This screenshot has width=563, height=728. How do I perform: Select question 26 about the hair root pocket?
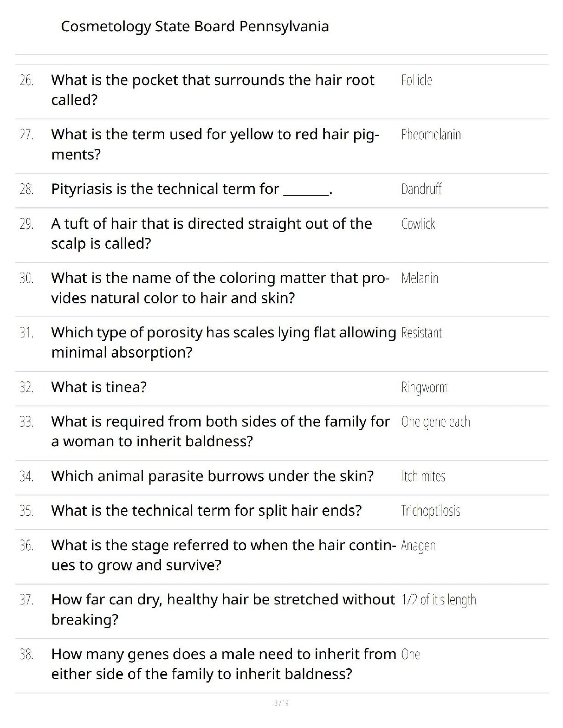[213, 90]
